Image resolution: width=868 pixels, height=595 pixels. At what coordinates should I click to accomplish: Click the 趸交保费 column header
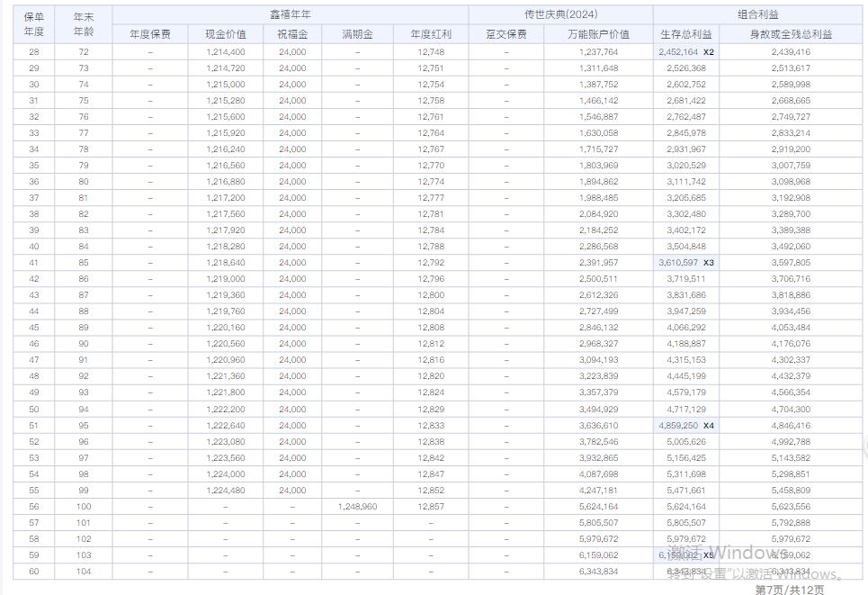point(506,34)
